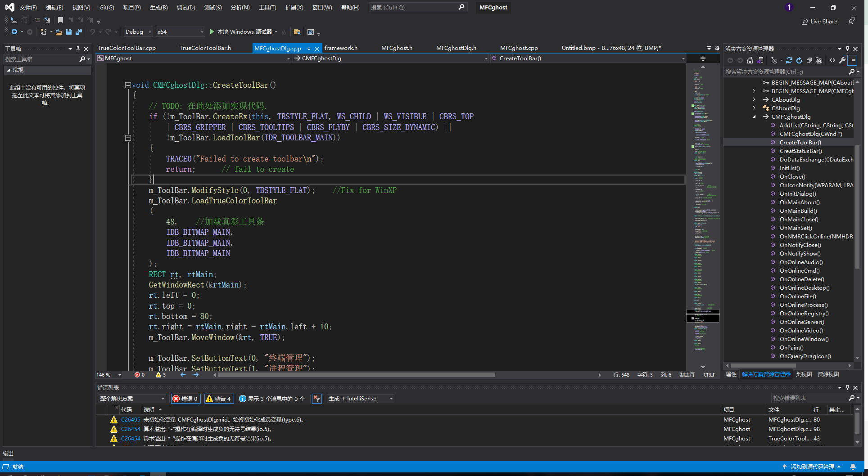Toggle the Messages filter in Error List

[x=272, y=399]
